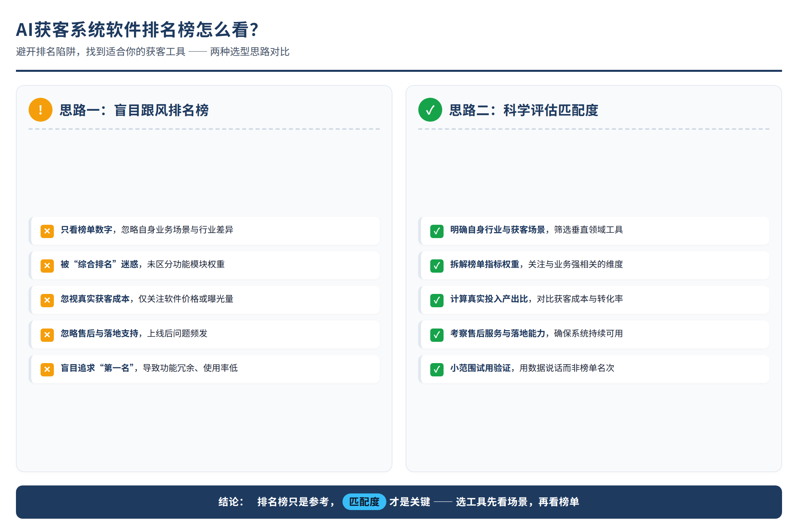
Task: Click the text 只看榜单数字
Action: pos(86,230)
